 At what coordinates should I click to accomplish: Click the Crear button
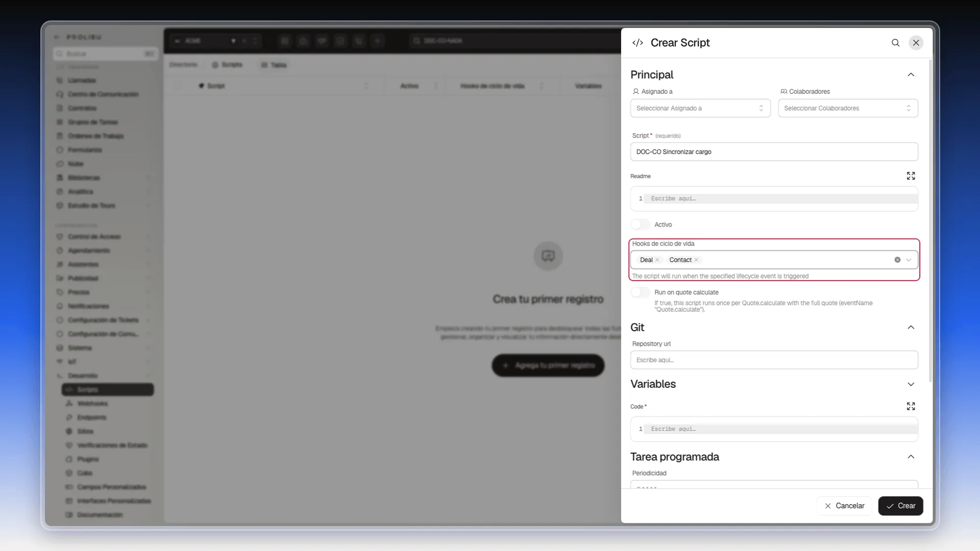click(900, 506)
